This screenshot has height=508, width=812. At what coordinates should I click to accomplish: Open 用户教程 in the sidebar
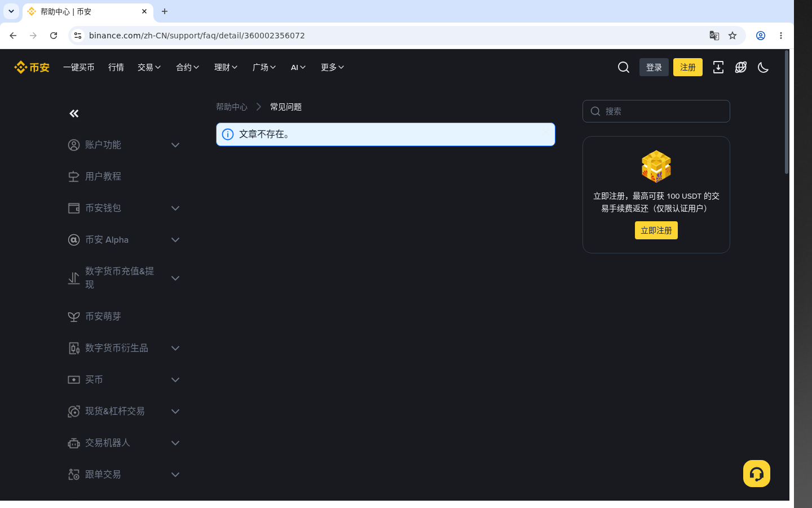click(x=103, y=177)
